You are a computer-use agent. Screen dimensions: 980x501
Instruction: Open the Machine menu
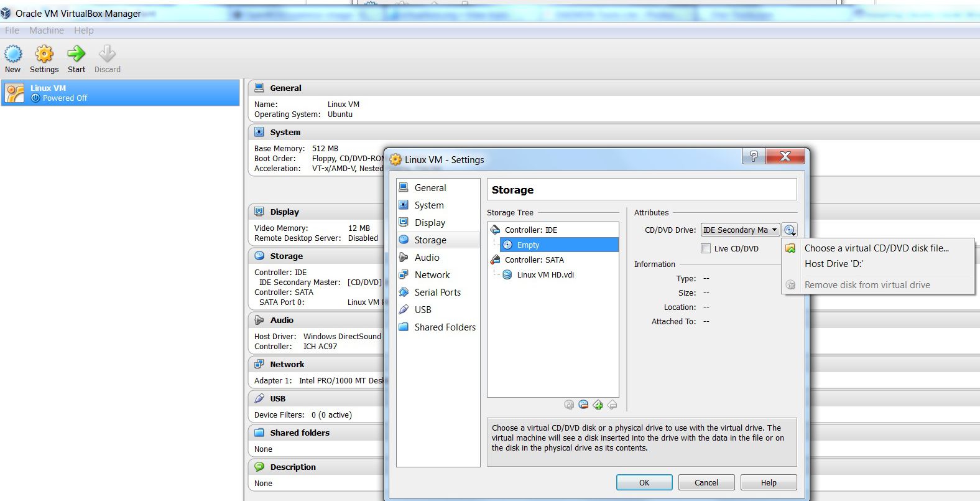[47, 30]
